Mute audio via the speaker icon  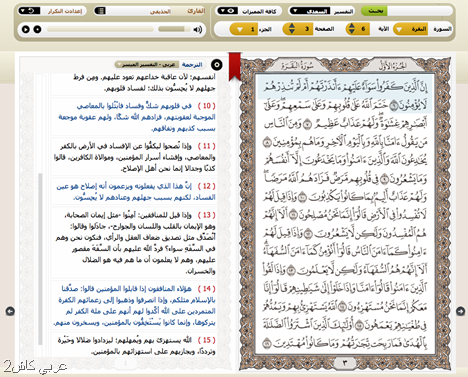[198, 30]
